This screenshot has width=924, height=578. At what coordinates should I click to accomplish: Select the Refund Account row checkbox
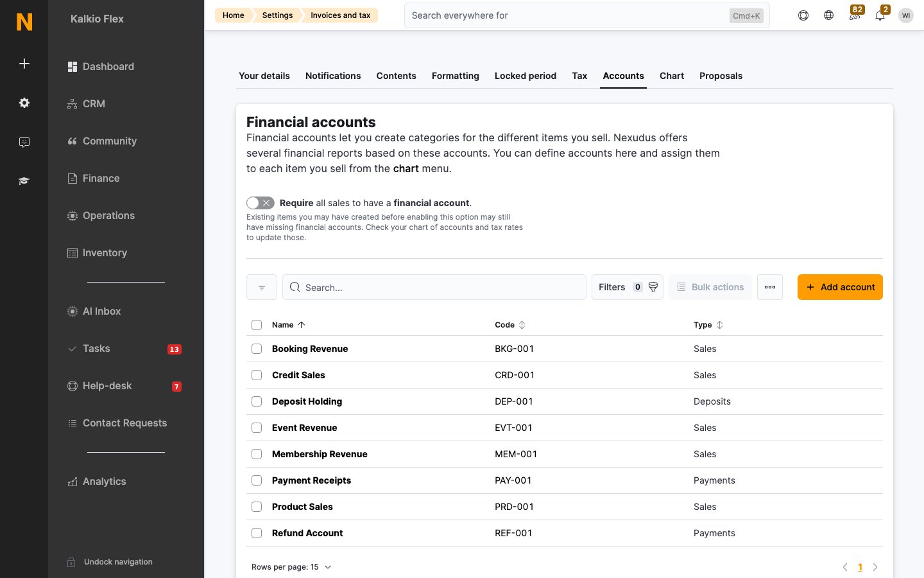[257, 533]
